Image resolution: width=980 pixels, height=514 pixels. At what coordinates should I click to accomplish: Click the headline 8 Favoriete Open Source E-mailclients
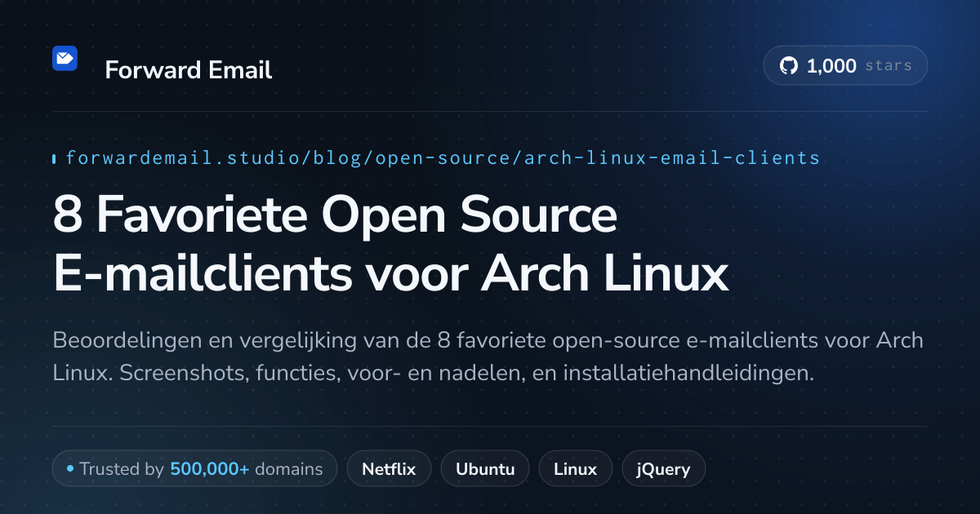click(390, 245)
